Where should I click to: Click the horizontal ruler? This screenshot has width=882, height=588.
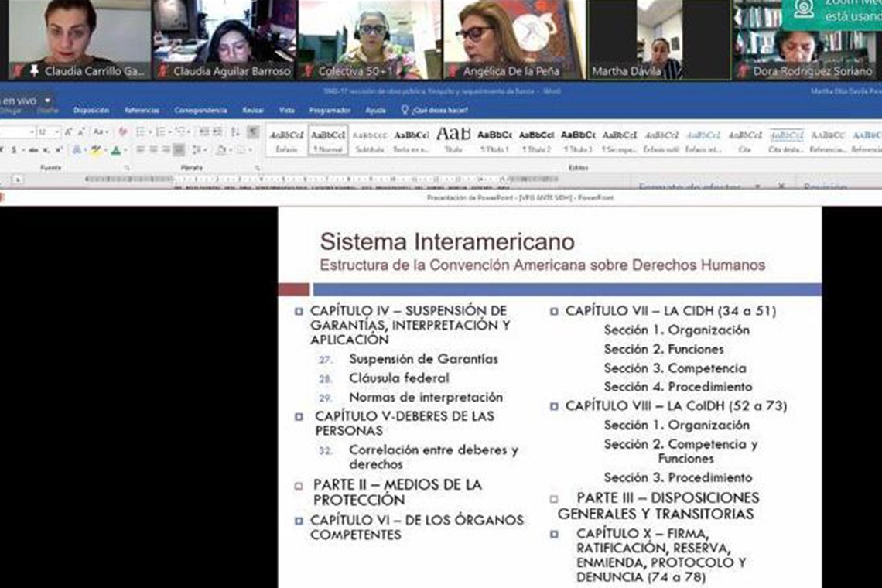tap(309, 179)
